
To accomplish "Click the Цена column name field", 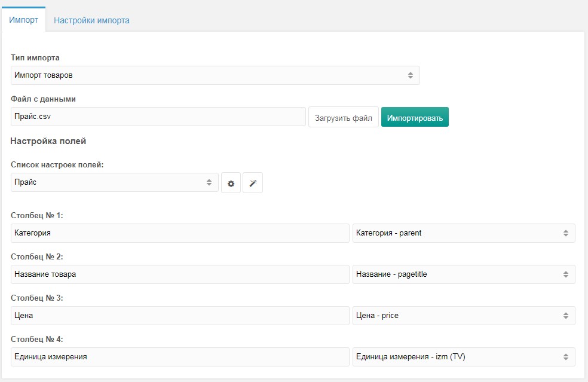I will tap(180, 316).
